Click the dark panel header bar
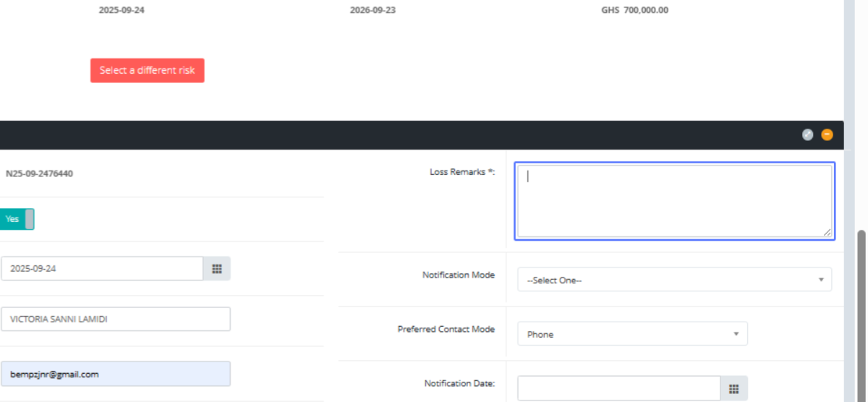 coord(398,135)
